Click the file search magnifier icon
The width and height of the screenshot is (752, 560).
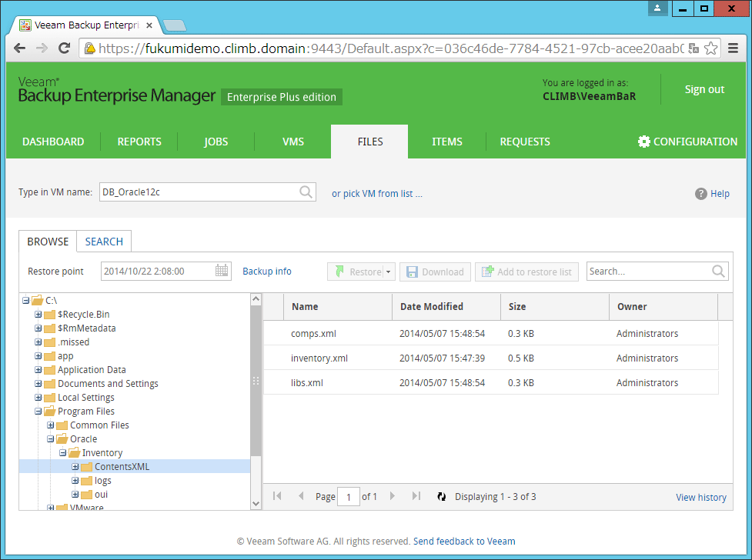pyautogui.click(x=718, y=272)
